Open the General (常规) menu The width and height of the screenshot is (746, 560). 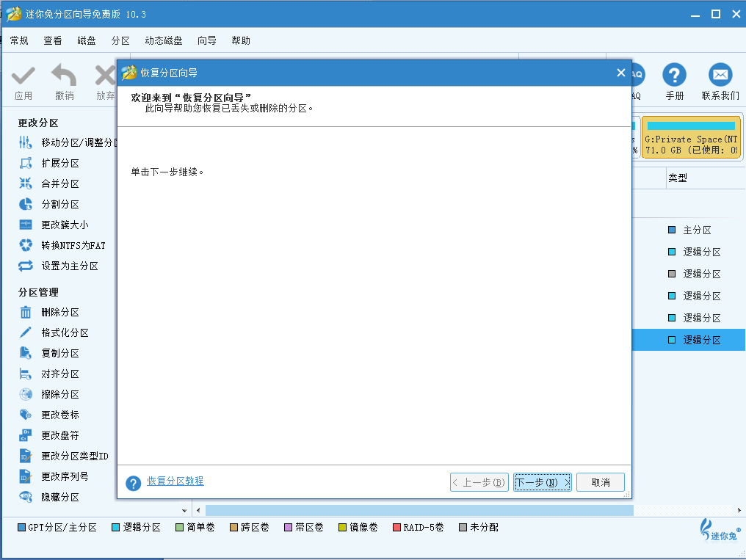coord(19,41)
